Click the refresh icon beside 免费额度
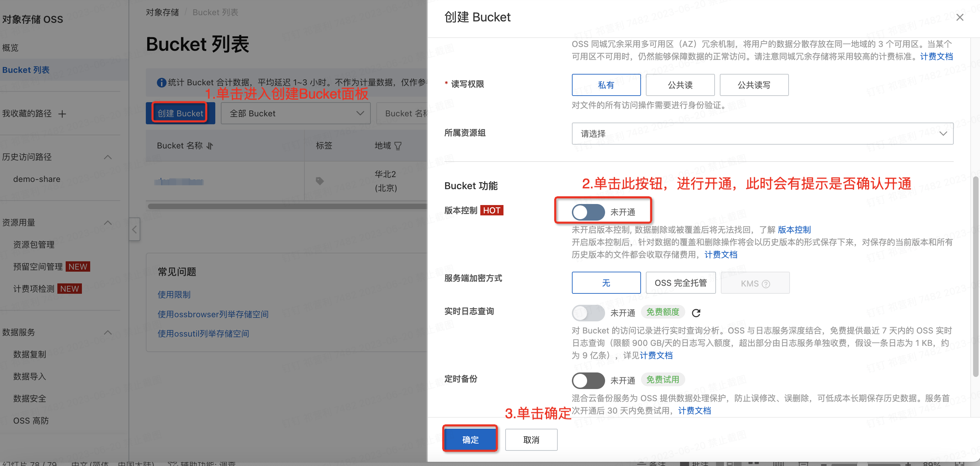The height and width of the screenshot is (466, 980). tap(696, 313)
